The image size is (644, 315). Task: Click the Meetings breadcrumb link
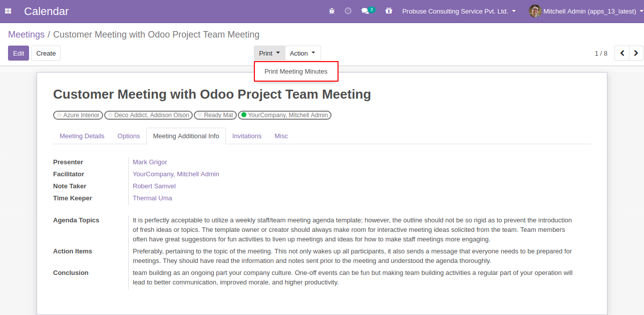pyautogui.click(x=27, y=35)
